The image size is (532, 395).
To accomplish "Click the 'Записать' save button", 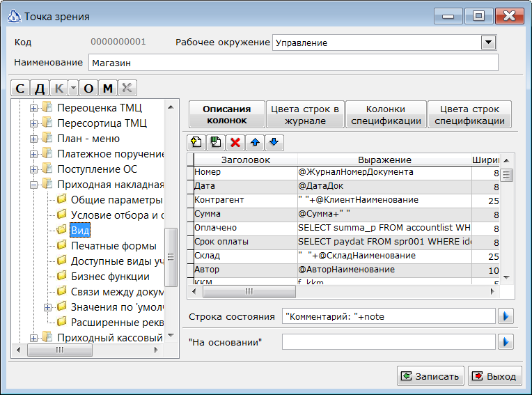I will [430, 376].
